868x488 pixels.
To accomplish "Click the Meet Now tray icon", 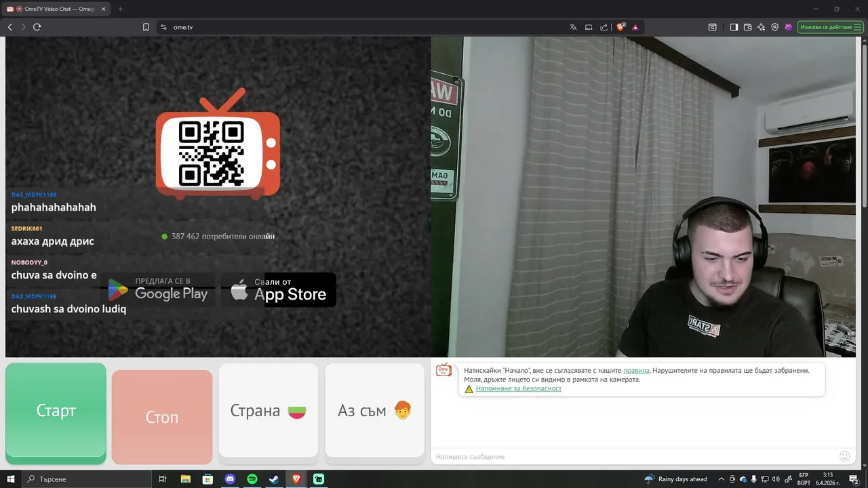I will point(733,479).
